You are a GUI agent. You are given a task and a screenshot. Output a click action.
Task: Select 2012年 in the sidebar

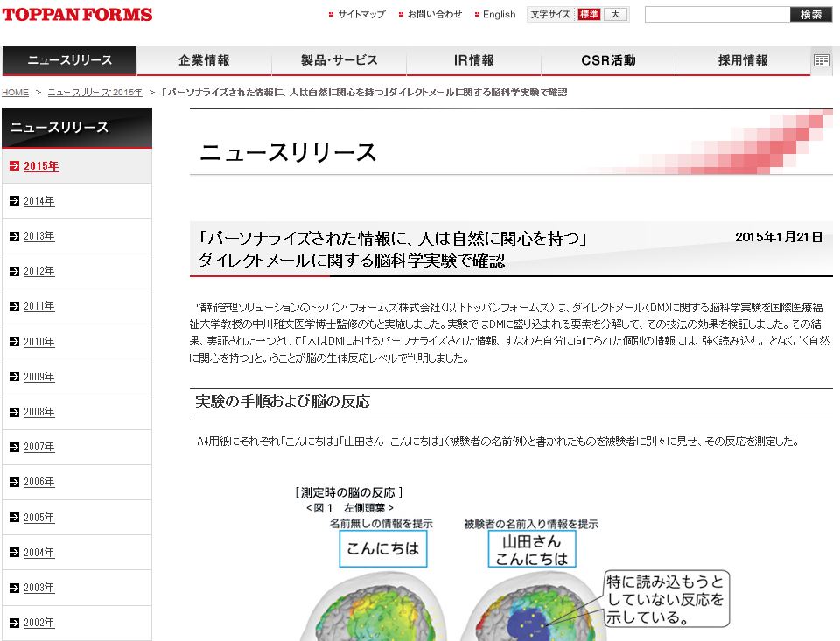(x=39, y=271)
